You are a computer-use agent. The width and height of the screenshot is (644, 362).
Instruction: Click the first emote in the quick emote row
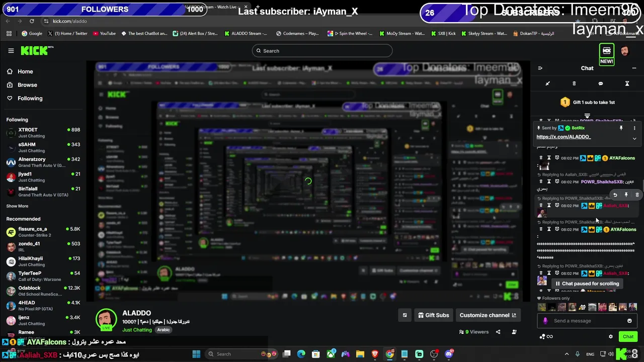(542, 307)
